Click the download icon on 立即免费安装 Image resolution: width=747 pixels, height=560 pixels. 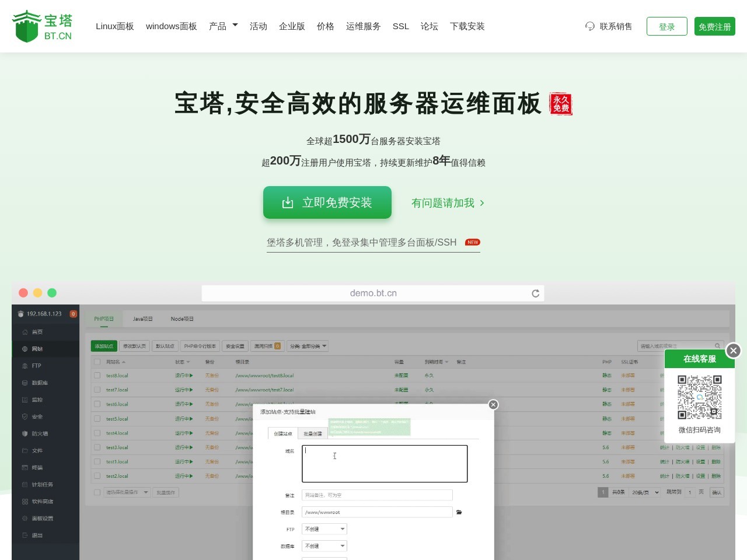pyautogui.click(x=288, y=202)
